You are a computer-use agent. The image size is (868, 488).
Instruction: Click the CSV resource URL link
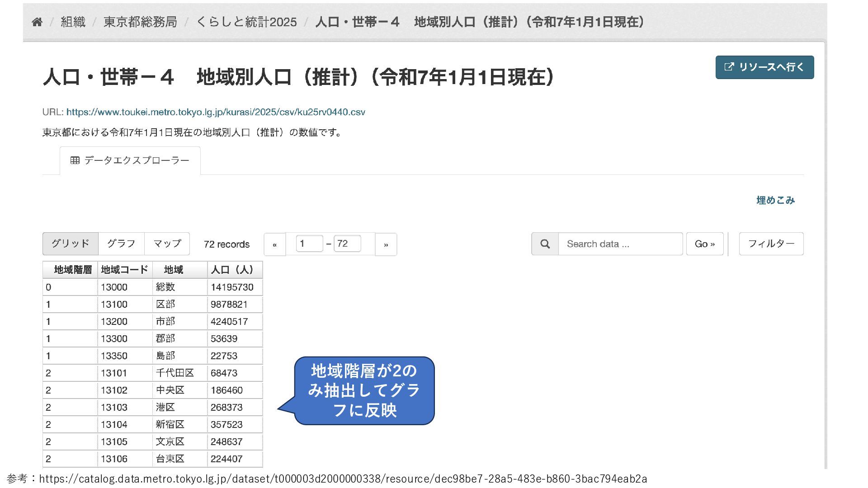[x=216, y=112]
